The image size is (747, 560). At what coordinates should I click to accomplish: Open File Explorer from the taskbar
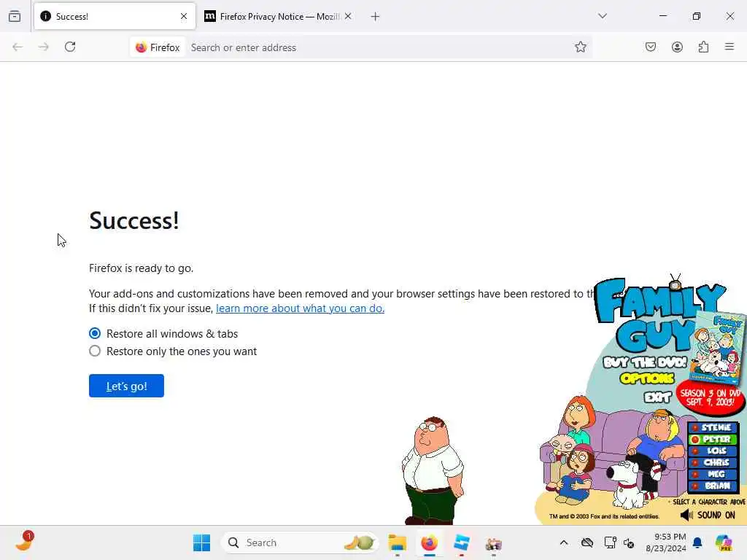[397, 542]
